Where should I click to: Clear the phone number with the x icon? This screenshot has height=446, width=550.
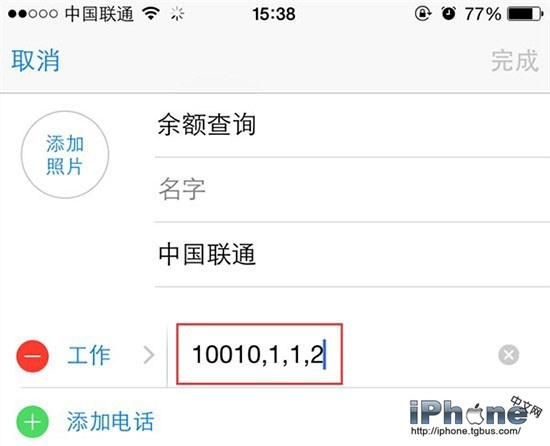click(508, 355)
